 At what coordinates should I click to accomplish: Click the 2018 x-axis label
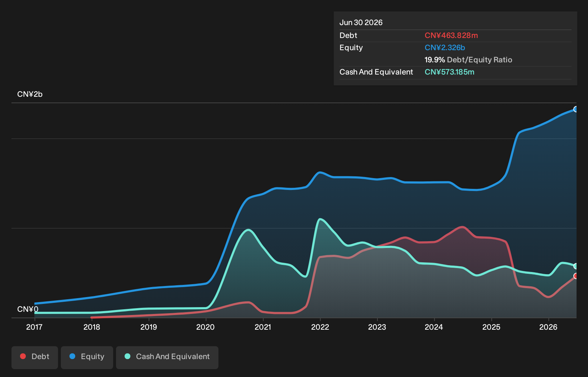tap(92, 327)
